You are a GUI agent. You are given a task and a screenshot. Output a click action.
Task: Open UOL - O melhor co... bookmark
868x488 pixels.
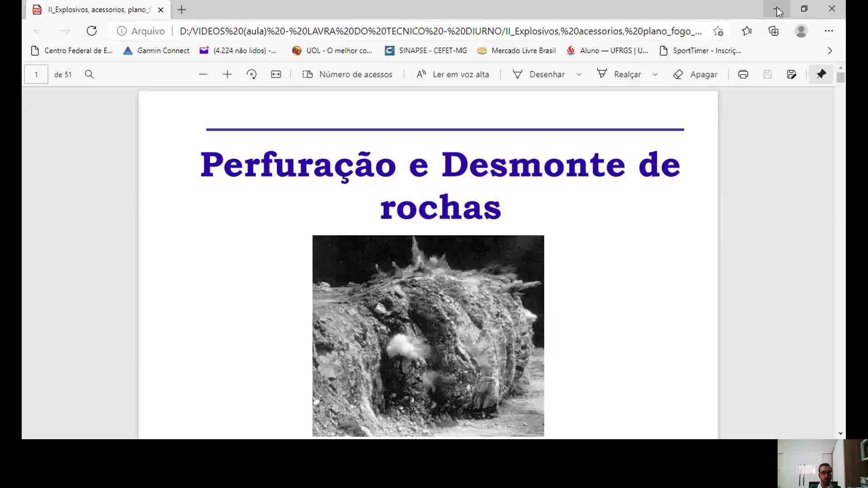(332, 51)
